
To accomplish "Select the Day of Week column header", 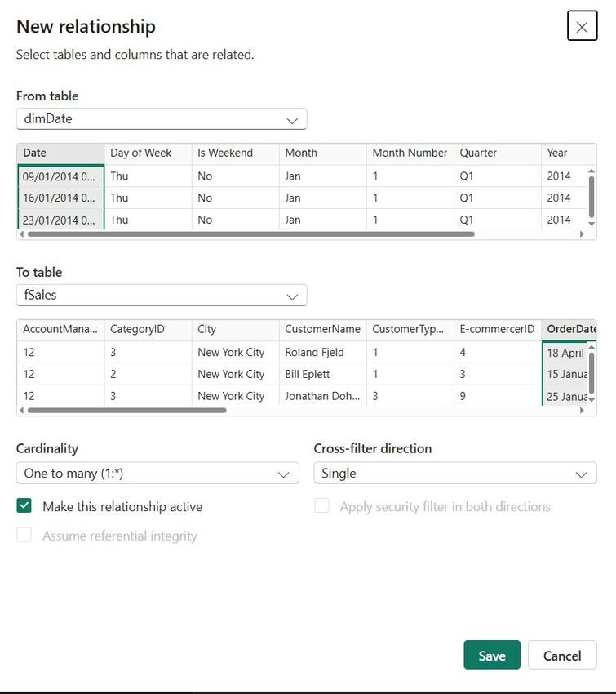I will pyautogui.click(x=147, y=153).
